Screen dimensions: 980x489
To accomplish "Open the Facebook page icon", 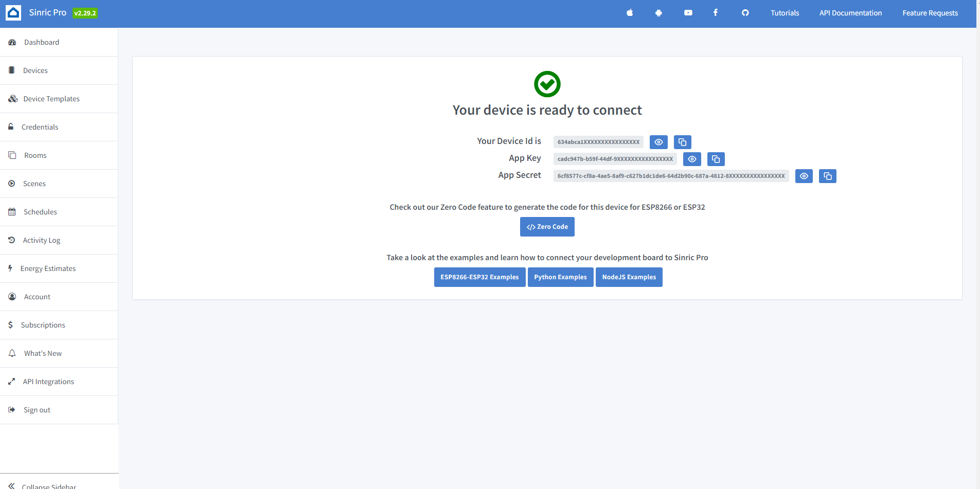I will pos(716,13).
